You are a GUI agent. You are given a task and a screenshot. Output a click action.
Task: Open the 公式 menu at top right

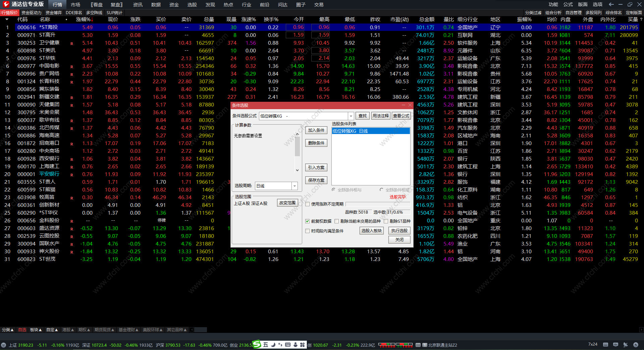[x=568, y=4]
